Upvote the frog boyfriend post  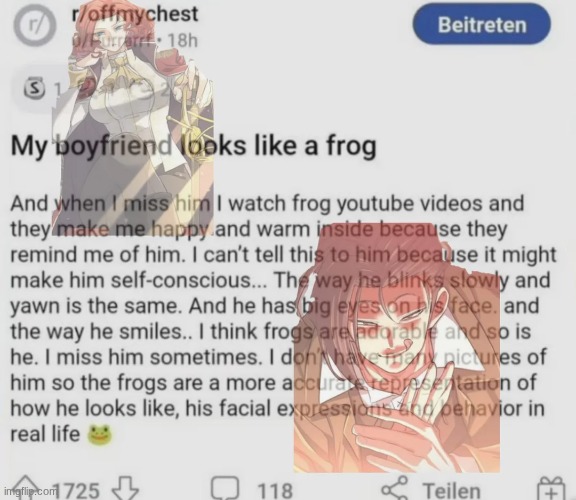click(x=23, y=489)
